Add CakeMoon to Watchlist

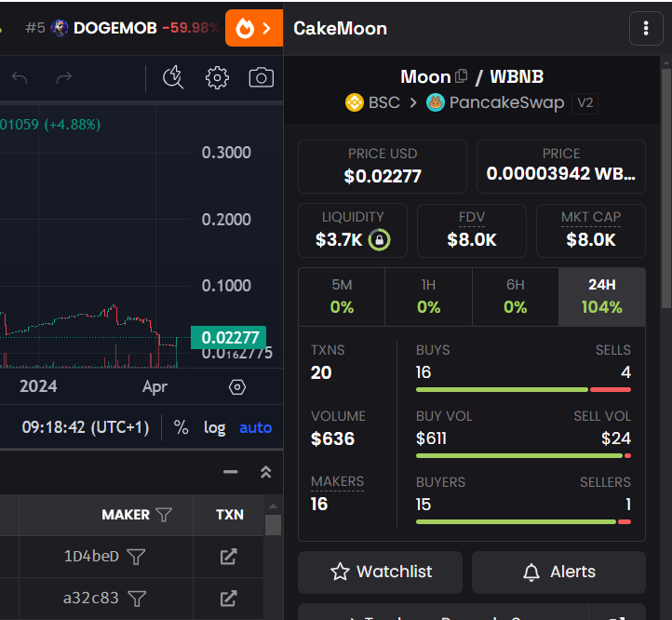pyautogui.click(x=380, y=572)
